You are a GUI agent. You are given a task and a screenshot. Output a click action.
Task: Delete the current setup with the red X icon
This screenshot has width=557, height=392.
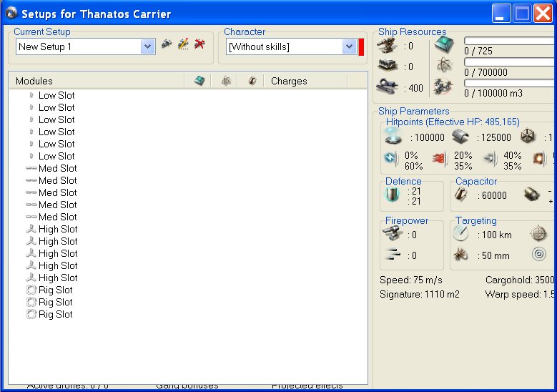199,44
